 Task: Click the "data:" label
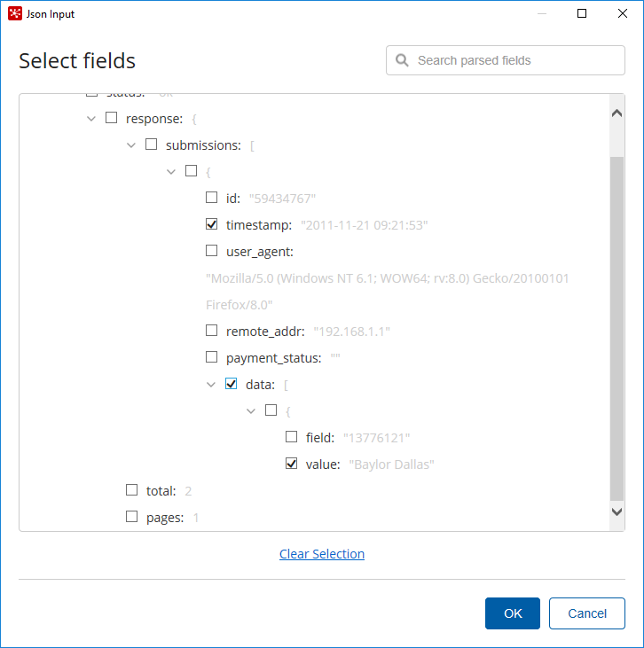[260, 385]
